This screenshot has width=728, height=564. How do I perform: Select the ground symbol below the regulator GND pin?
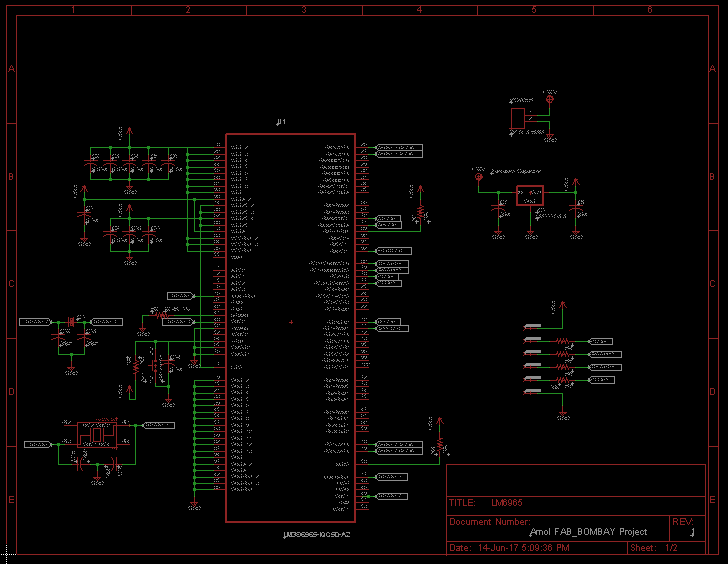click(x=531, y=234)
